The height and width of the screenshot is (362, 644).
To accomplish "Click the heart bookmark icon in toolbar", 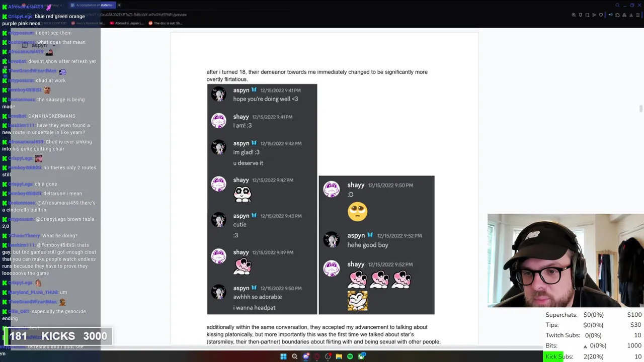I will [x=601, y=15].
